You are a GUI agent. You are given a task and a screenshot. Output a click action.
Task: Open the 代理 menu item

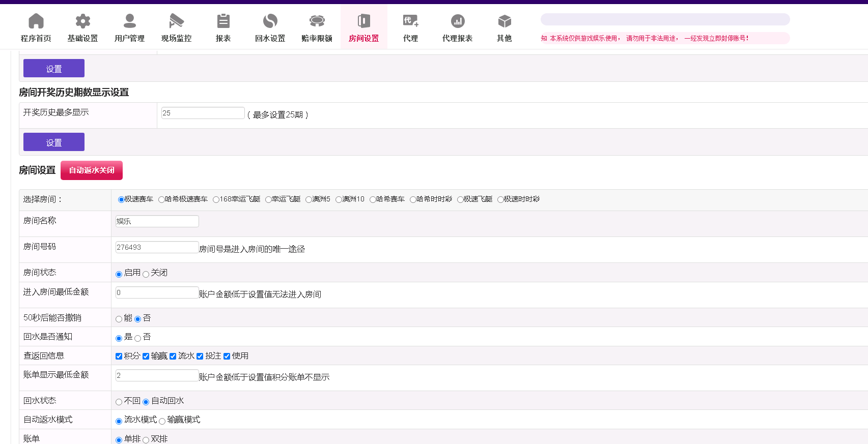[x=410, y=27]
